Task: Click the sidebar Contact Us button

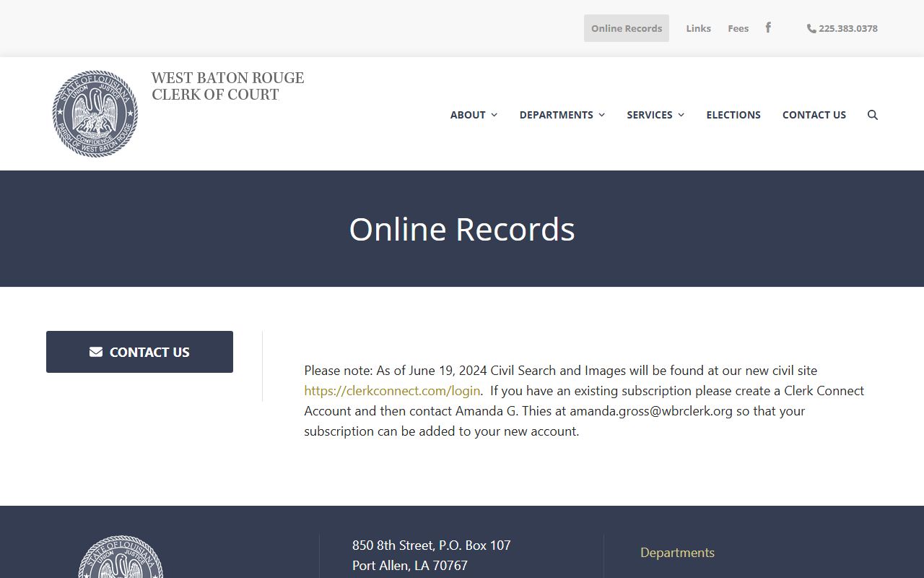Action: coord(139,352)
